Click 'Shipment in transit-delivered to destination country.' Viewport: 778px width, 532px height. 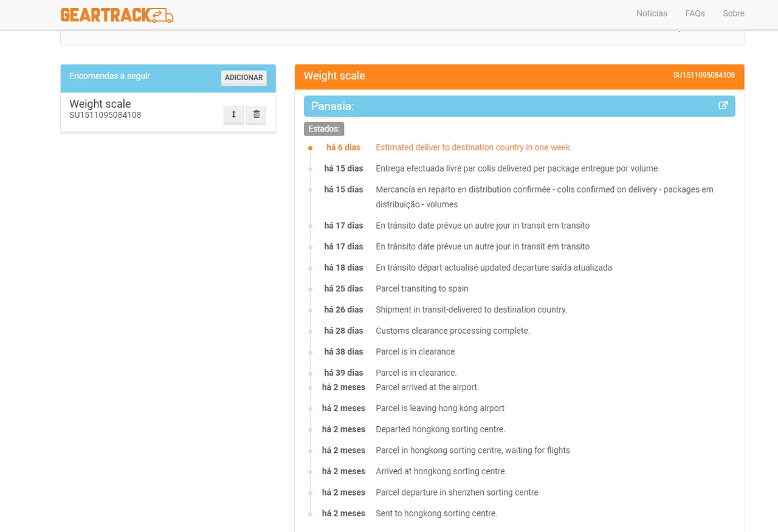coord(472,310)
